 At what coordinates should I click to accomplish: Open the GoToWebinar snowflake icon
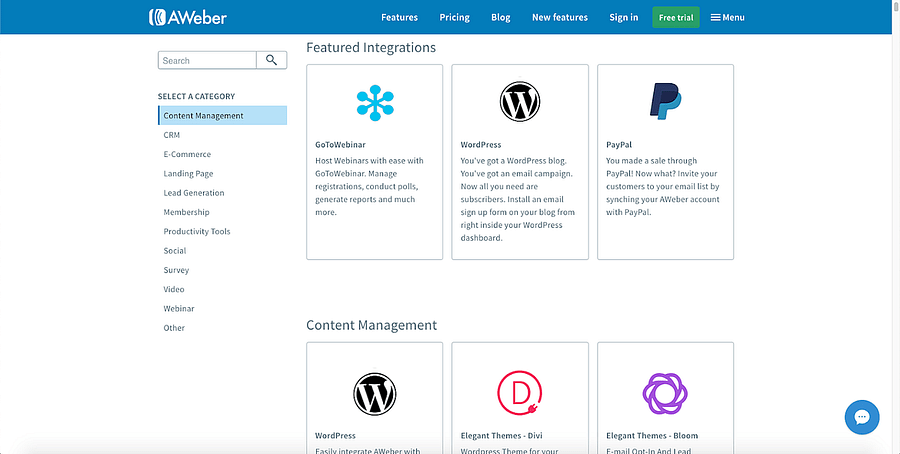[x=375, y=102]
